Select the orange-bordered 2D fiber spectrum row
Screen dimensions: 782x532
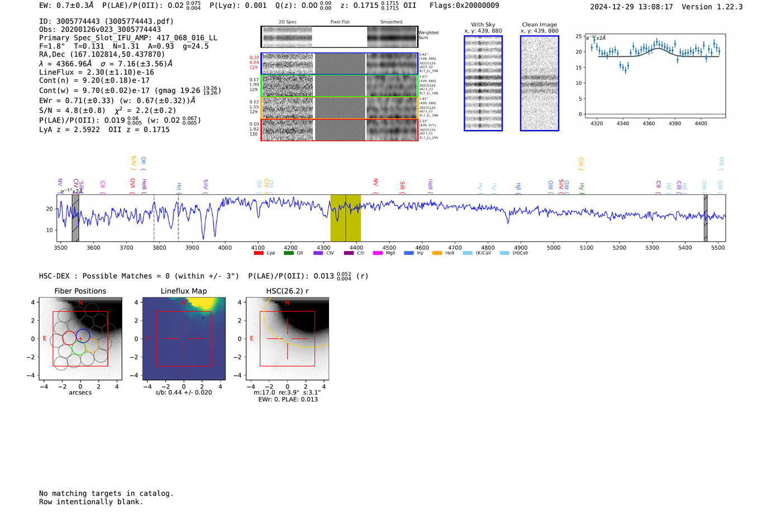pyautogui.click(x=339, y=108)
